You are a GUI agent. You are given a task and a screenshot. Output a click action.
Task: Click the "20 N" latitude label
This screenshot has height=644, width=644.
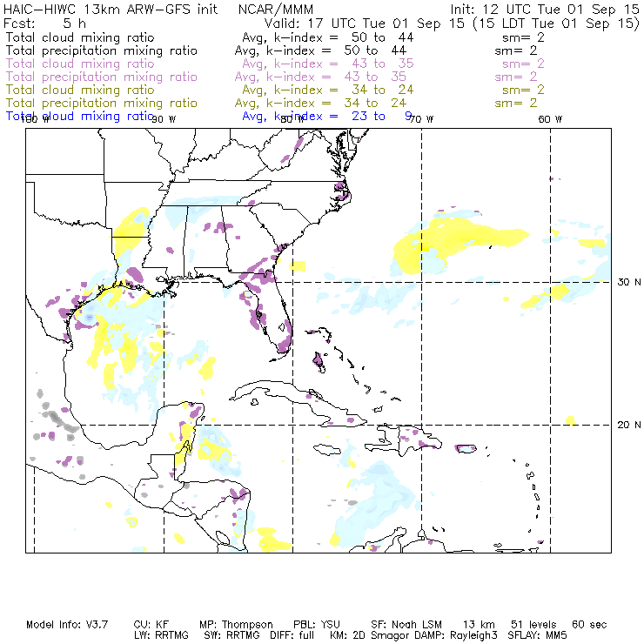[629, 425]
